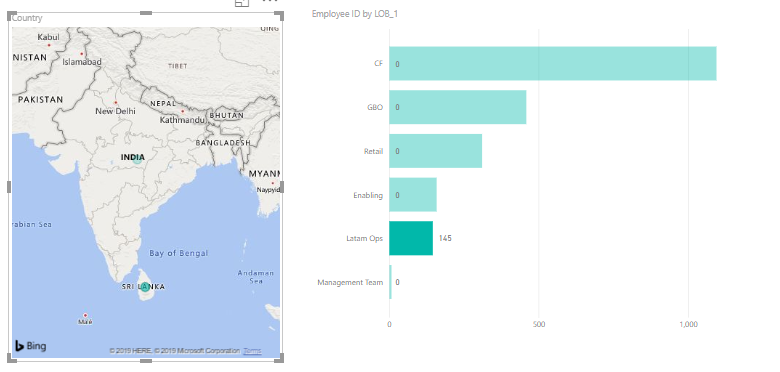Click the Enabling axis label

click(x=368, y=195)
